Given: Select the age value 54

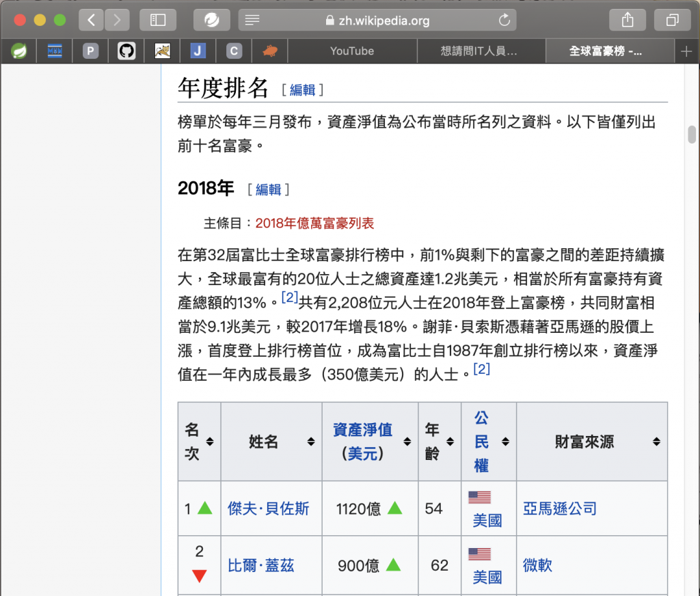Looking at the screenshot, I should pos(433,509).
